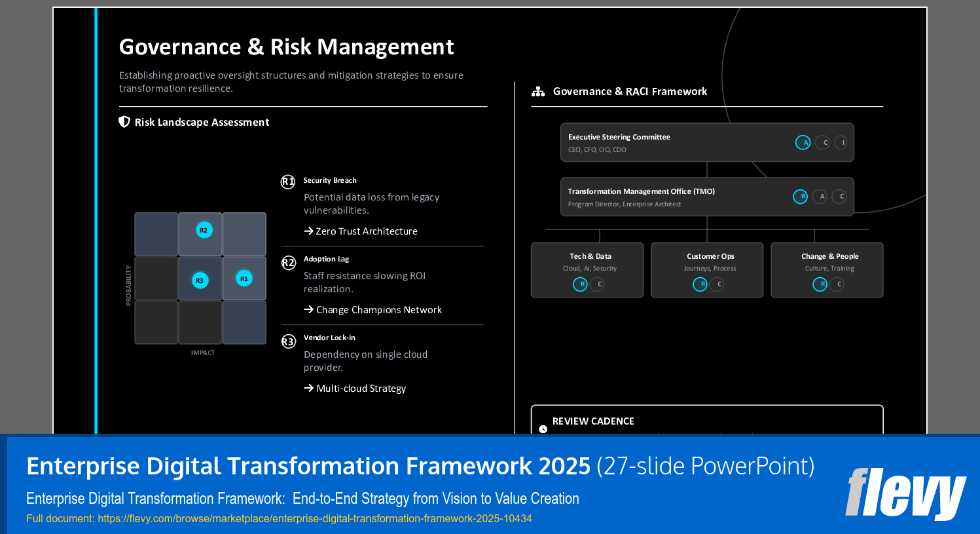
Task: Expand the Tech & Data branch card
Action: tap(587, 269)
